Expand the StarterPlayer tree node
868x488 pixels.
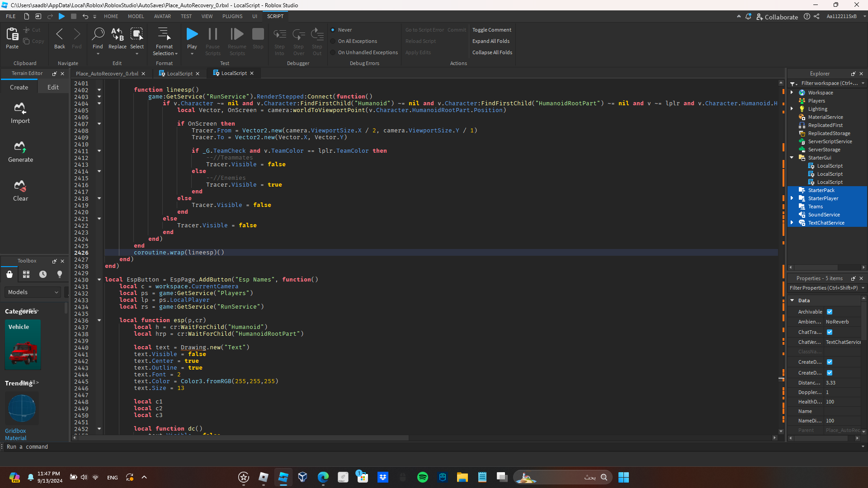[792, 198]
